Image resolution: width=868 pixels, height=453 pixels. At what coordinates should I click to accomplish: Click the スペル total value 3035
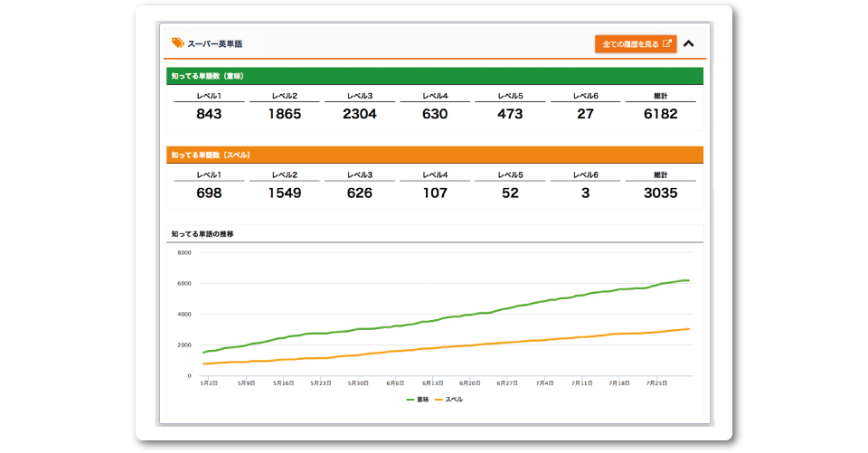click(x=660, y=193)
